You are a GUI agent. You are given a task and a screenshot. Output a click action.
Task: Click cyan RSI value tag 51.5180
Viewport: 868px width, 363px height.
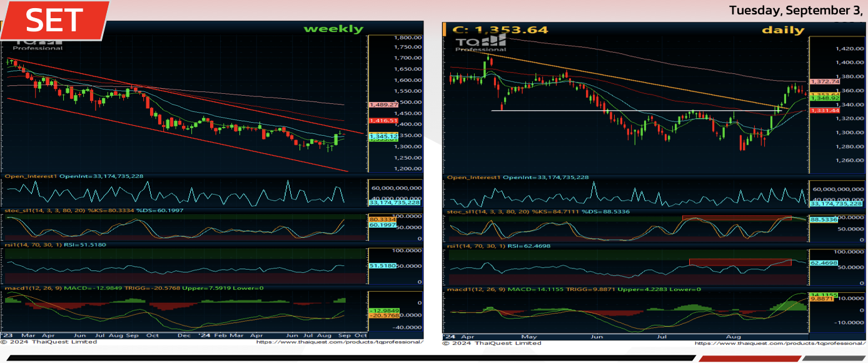(x=381, y=266)
